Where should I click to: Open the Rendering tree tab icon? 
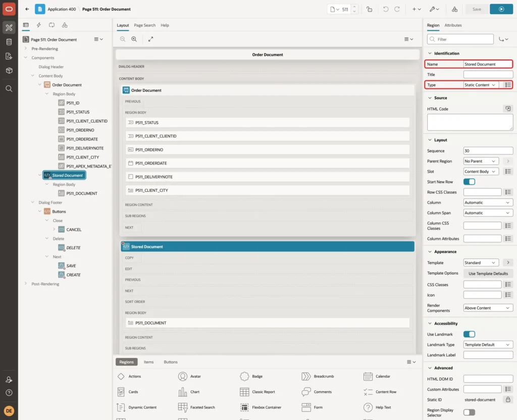click(26, 25)
